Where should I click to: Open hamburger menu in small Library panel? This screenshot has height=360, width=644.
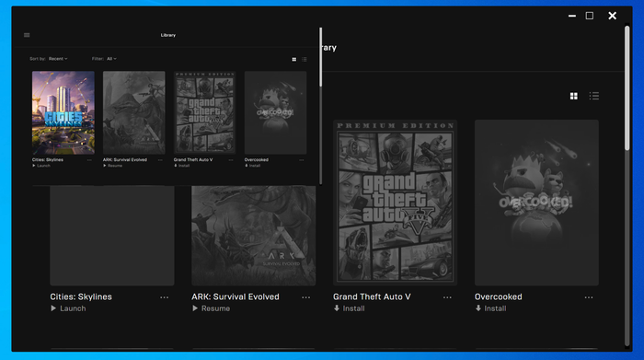[x=27, y=35]
